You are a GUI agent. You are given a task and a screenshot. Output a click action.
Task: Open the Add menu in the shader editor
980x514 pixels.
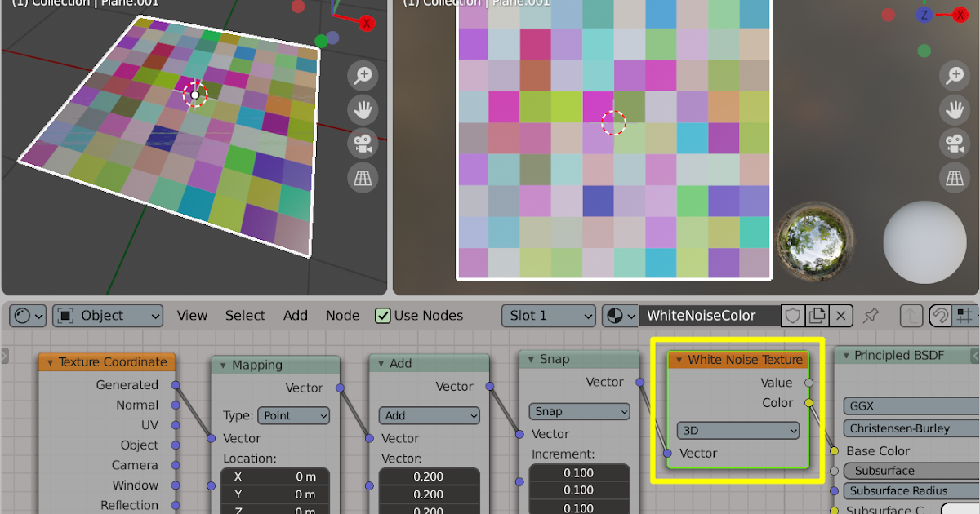pyautogui.click(x=295, y=316)
